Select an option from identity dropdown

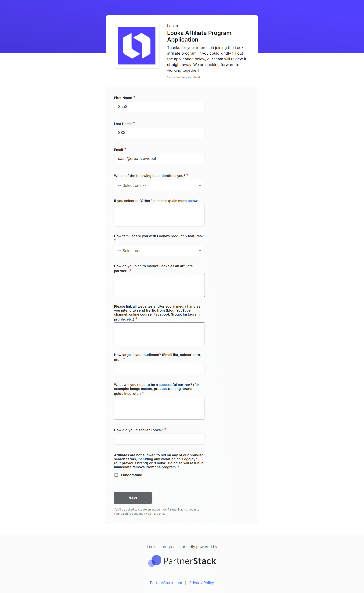tap(159, 185)
